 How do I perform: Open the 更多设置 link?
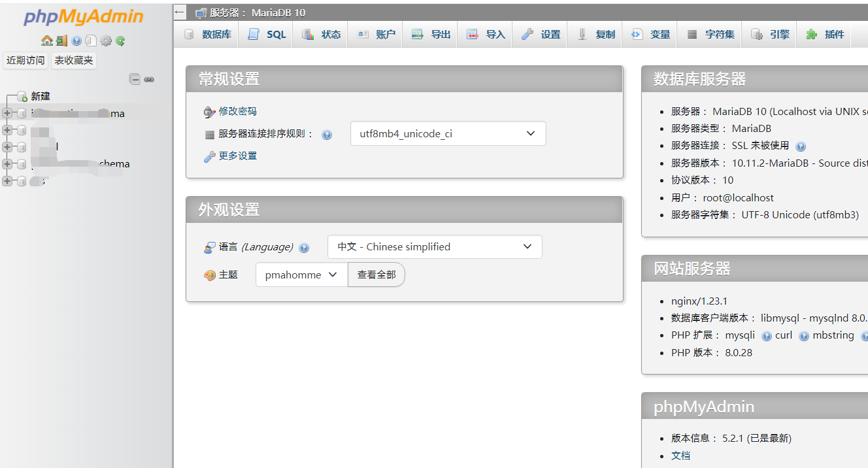coord(237,156)
